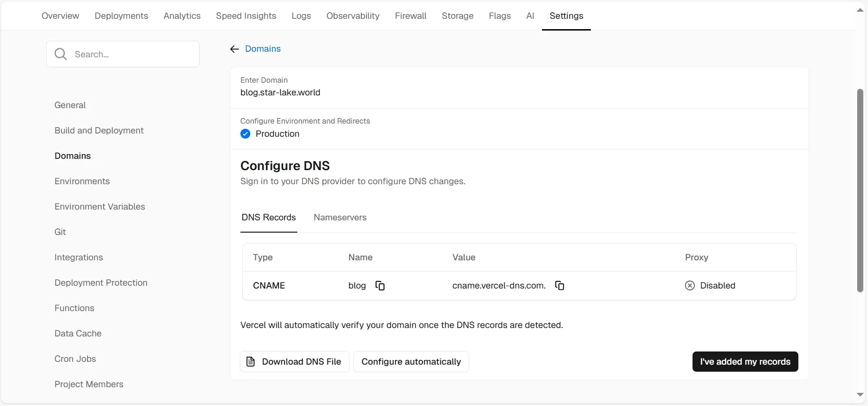This screenshot has width=868, height=406.
Task: Open Environment Variables in the sidebar
Action: 100,207
